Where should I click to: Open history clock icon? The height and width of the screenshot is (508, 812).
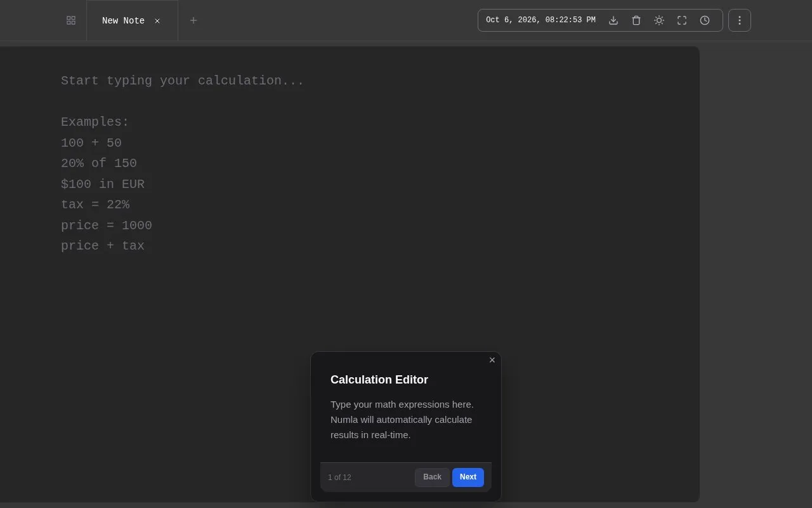coord(705,20)
